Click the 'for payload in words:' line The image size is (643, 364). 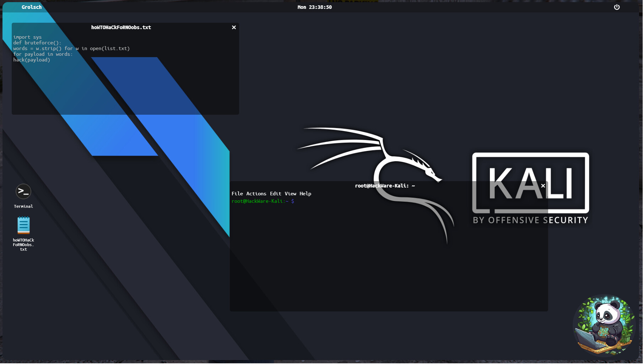pos(43,54)
